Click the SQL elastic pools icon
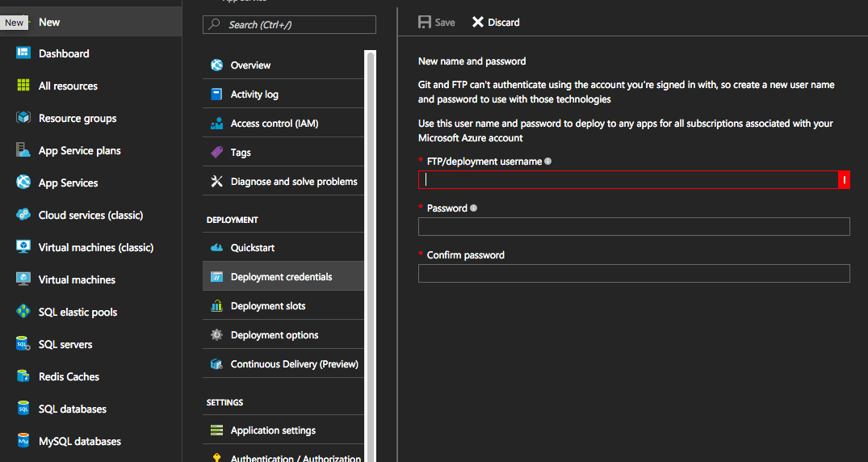868x462 pixels. coord(23,311)
